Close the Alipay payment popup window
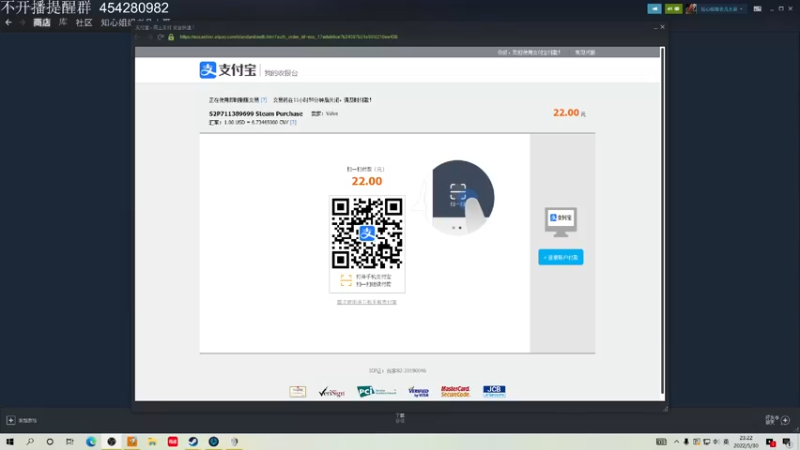This screenshot has width=800, height=450. [662, 27]
